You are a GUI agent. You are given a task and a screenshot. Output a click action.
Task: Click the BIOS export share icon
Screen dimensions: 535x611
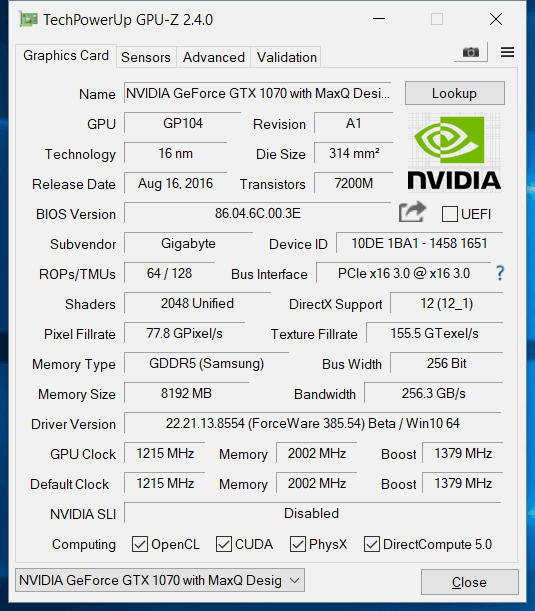click(x=412, y=212)
